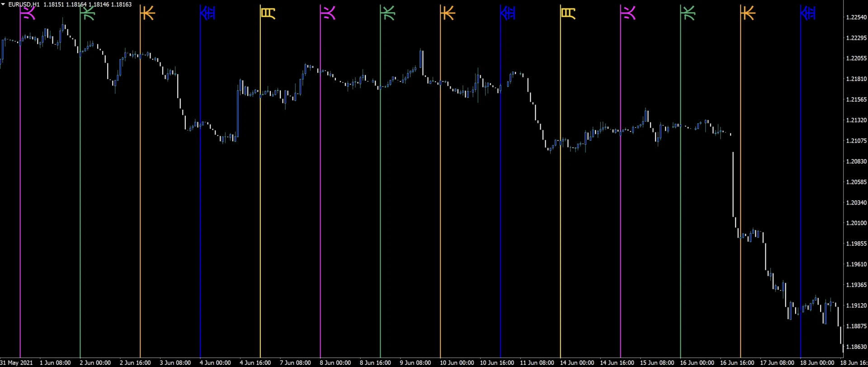This screenshot has height=367, width=868.
Task: Click the first green 水 Wednesday label
Action: (88, 13)
